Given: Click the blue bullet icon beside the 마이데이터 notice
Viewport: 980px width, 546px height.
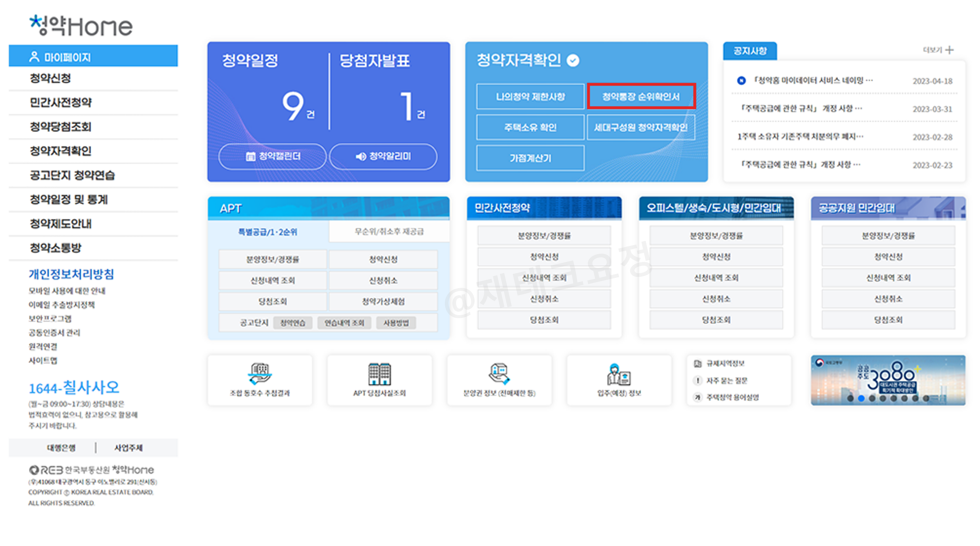Looking at the screenshot, I should click(741, 81).
